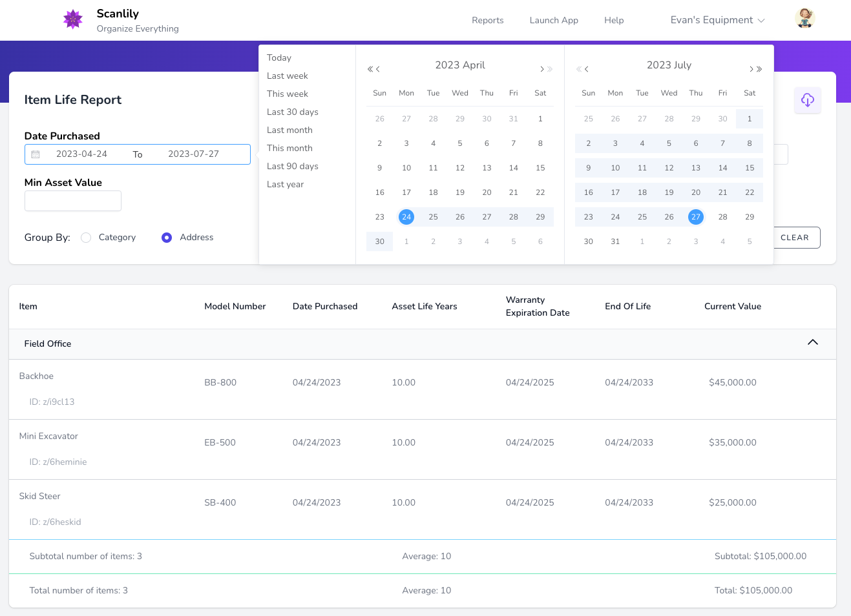The height and width of the screenshot is (616, 851).
Task: Click the calendar icon in date field
Action: click(36, 154)
